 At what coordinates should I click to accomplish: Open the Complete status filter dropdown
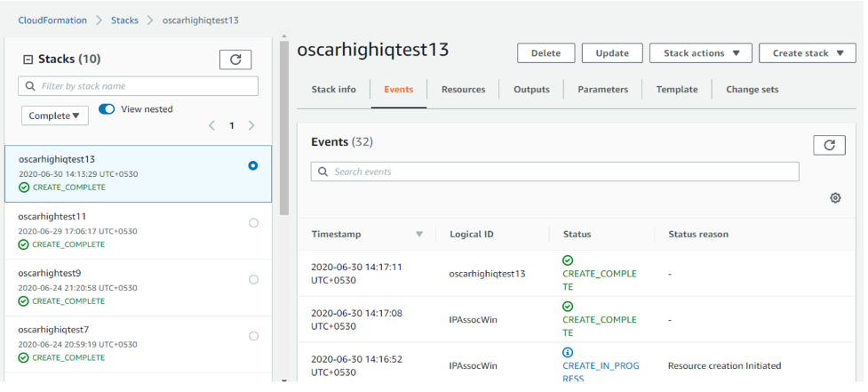55,116
